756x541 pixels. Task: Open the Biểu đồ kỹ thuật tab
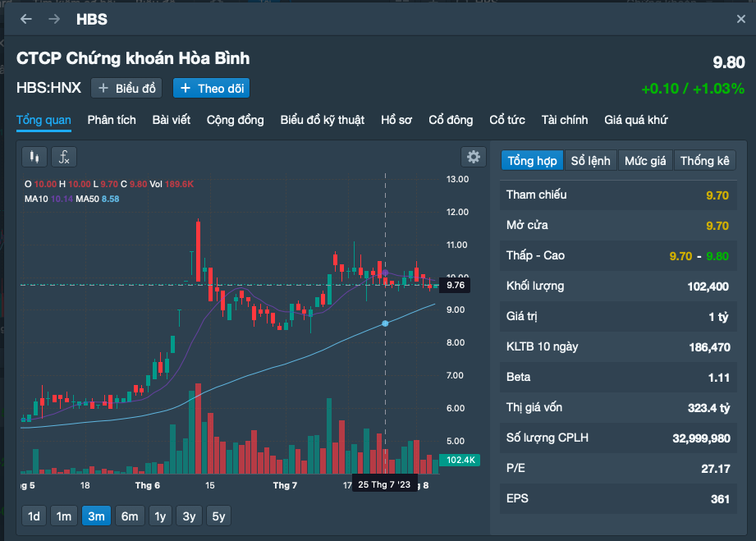tap(322, 120)
